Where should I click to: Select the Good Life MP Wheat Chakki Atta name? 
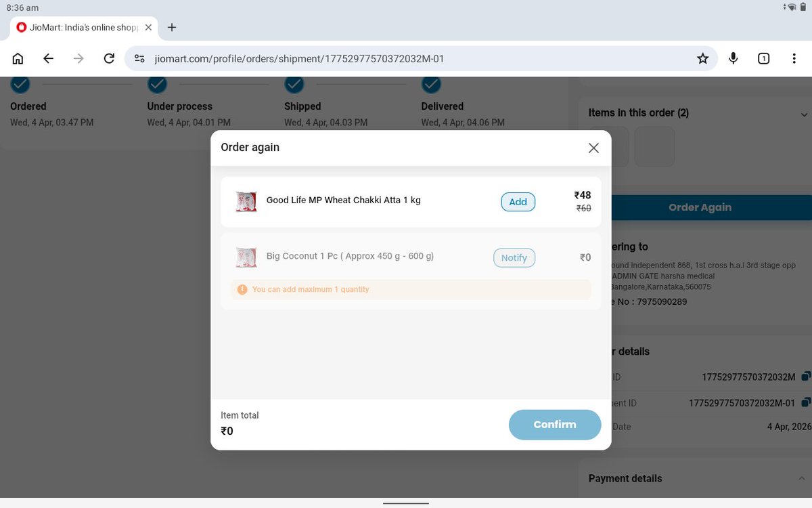tap(344, 200)
